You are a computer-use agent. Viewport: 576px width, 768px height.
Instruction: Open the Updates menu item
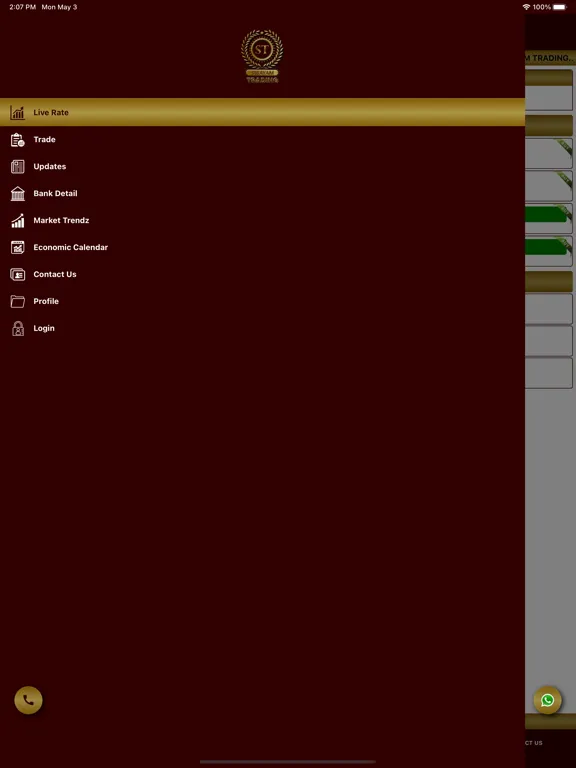tap(263, 167)
